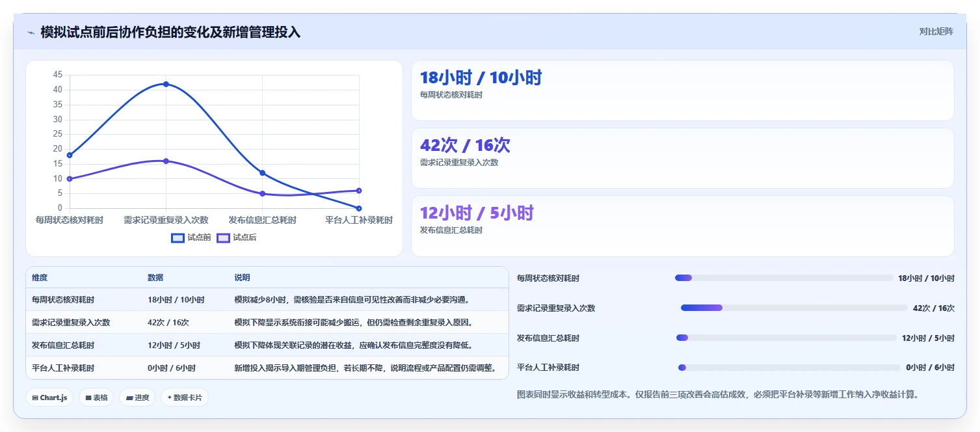Select table cell 每周状态核对耗时
Screen dimensions: 980x432
click(63, 300)
